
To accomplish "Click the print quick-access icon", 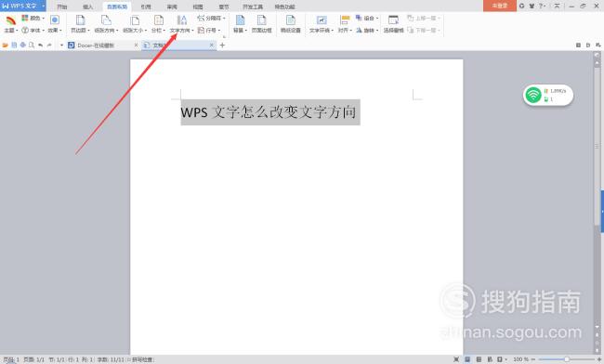I will [x=22, y=45].
